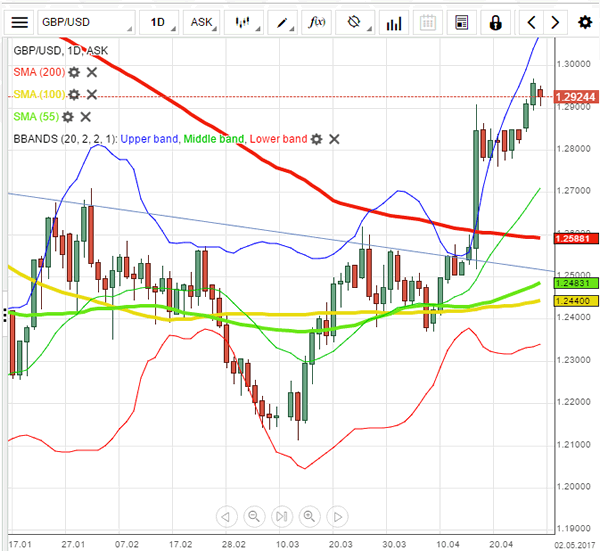Open the candlestick chart type dropdown
600x551 pixels.
pos(244,23)
